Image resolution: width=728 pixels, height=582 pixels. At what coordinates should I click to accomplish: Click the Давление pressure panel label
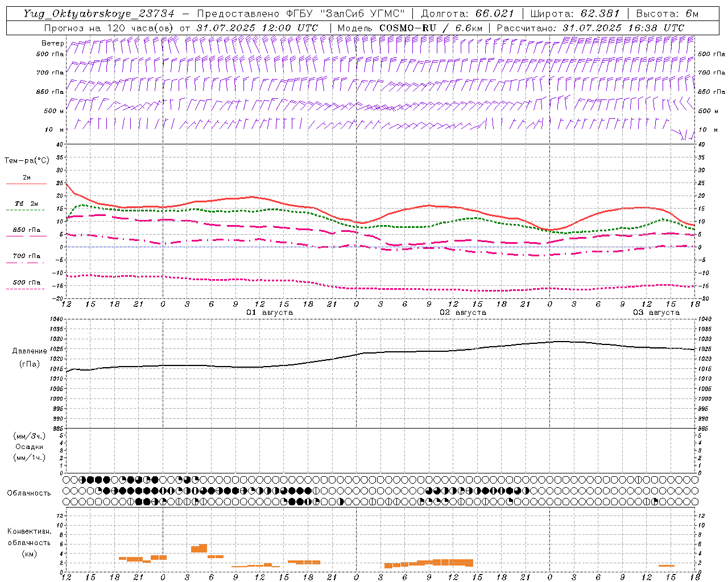30,351
